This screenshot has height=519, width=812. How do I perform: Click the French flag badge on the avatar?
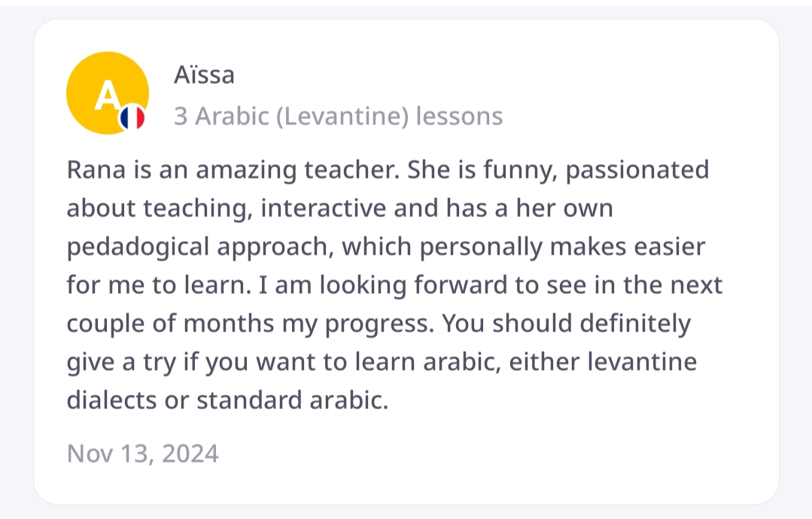click(x=132, y=117)
